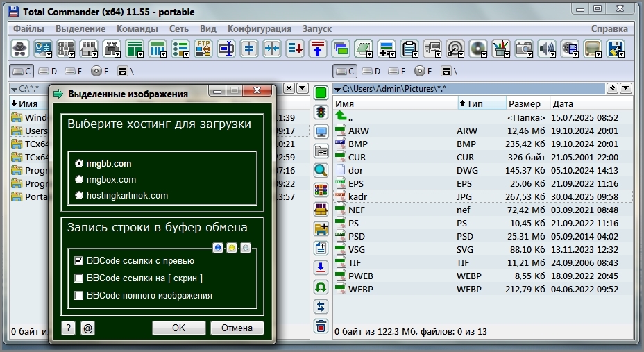
Task: Click the green square in middle bar
Action: tap(321, 93)
